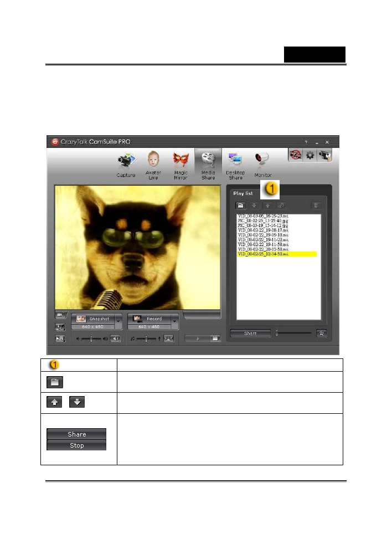Click the open folder icon in Play list

click(241, 206)
